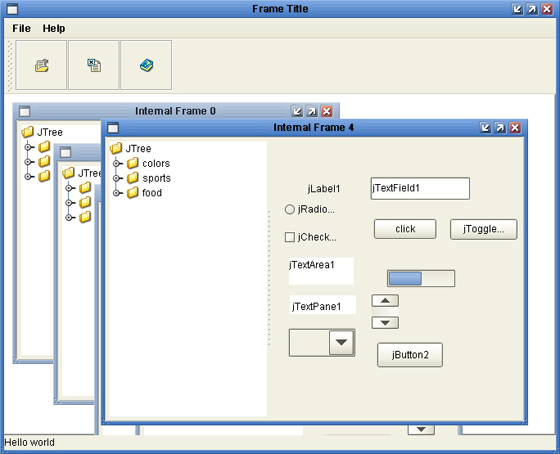Expand first child node in Internal Frame 0 tree
This screenshot has width=560, height=454.
coord(28,147)
